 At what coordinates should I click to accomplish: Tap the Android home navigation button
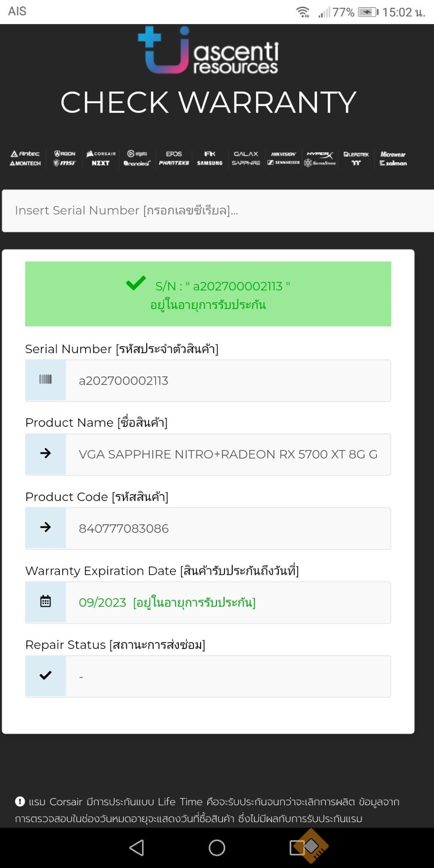(217, 848)
